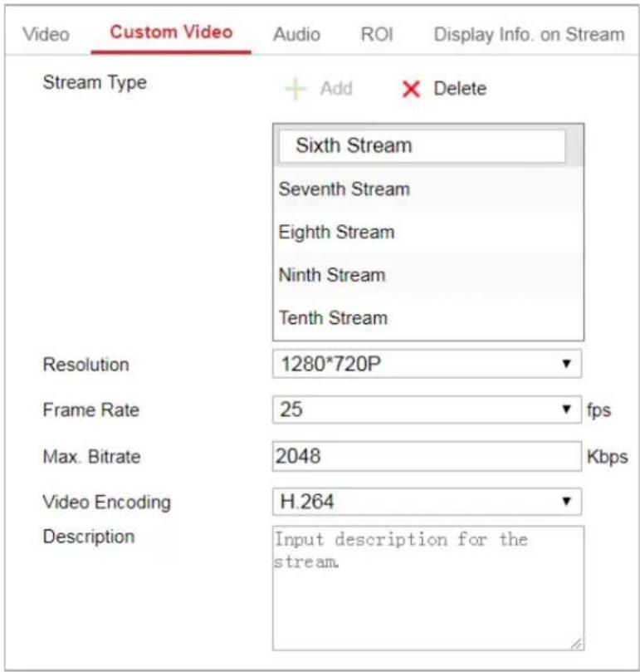Click the Delete text label
The height and width of the screenshot is (672, 640).
pyautogui.click(x=460, y=89)
